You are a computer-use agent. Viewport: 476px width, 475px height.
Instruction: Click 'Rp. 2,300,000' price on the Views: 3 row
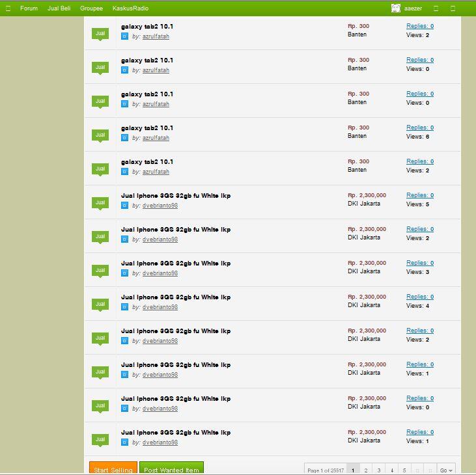point(367,263)
